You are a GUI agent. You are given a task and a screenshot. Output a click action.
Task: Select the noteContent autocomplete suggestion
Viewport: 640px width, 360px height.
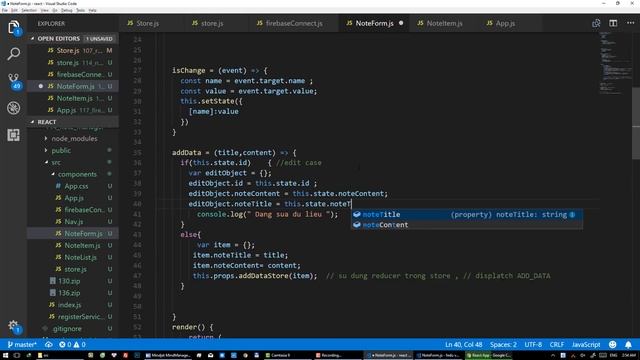(x=467, y=225)
